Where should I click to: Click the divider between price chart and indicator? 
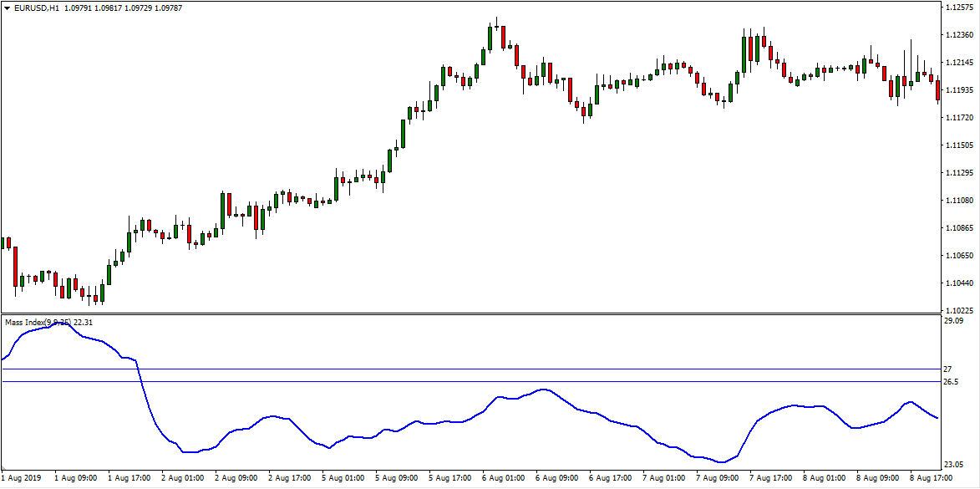(468, 314)
